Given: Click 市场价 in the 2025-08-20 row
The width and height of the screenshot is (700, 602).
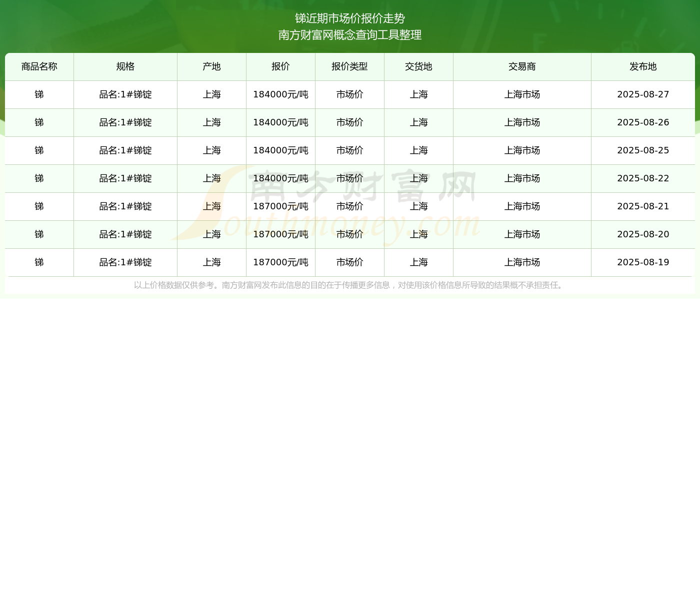Looking at the screenshot, I should tap(350, 234).
